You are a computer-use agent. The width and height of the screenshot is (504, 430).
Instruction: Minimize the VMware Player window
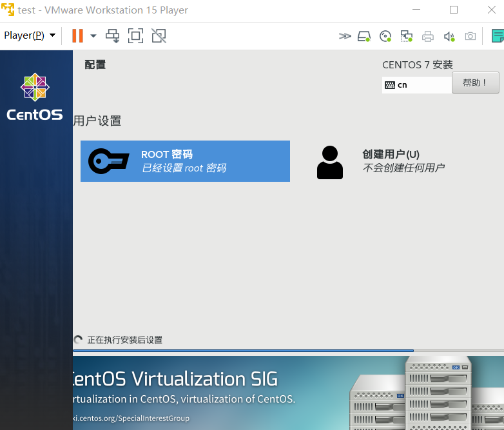coord(416,10)
